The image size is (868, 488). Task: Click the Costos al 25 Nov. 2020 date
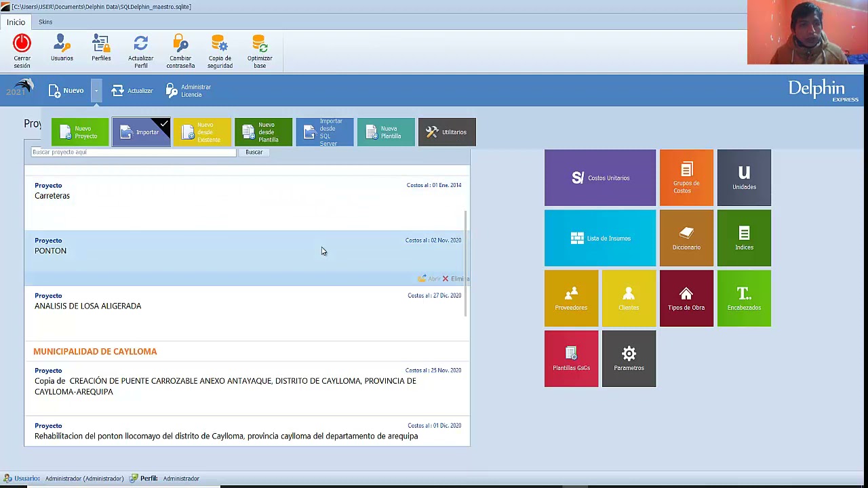pos(433,371)
